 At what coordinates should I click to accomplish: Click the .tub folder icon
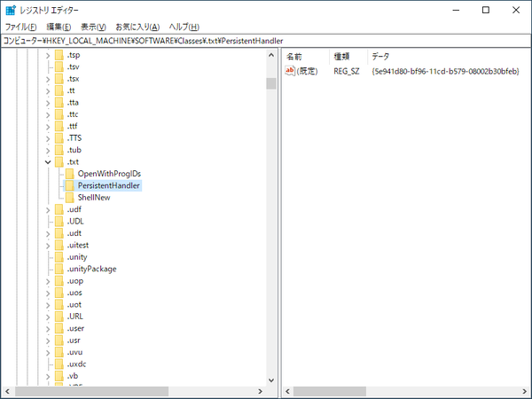pos(59,150)
